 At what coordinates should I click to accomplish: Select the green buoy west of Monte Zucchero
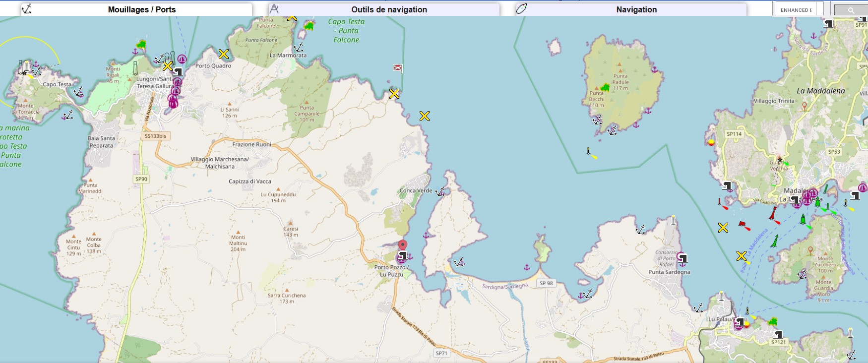(x=774, y=242)
